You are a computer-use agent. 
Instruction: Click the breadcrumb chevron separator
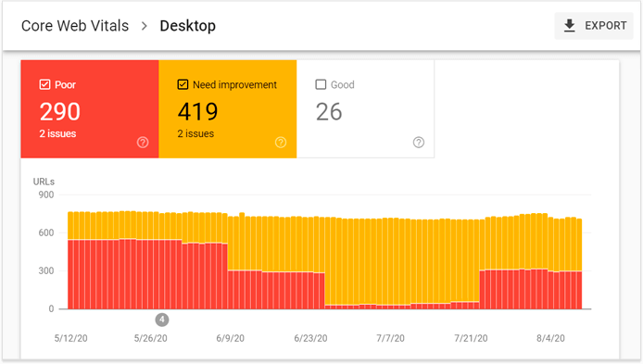[144, 26]
